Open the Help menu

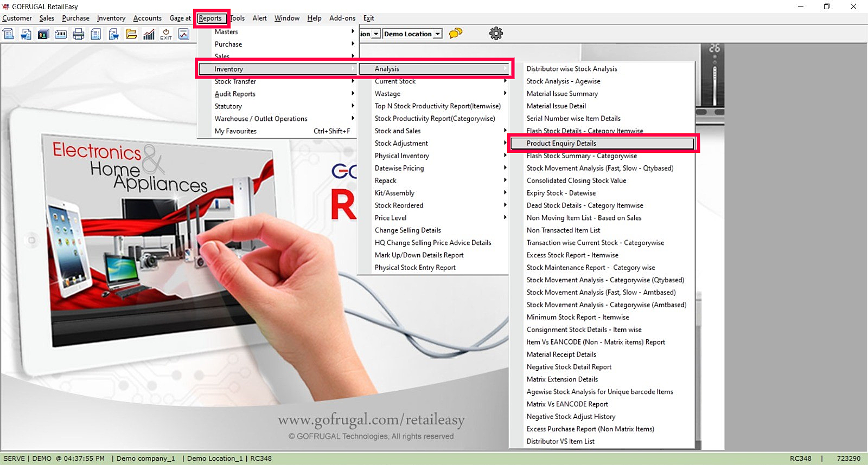tap(314, 18)
